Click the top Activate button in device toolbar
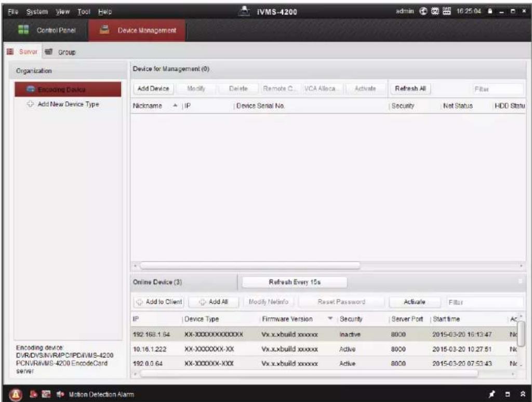This screenshot has height=402, width=532. coord(365,88)
